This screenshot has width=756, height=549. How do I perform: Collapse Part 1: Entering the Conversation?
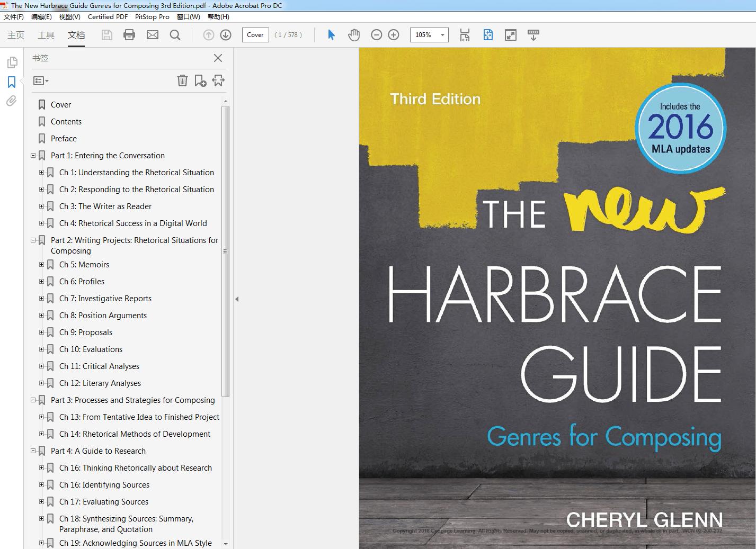pos(33,156)
